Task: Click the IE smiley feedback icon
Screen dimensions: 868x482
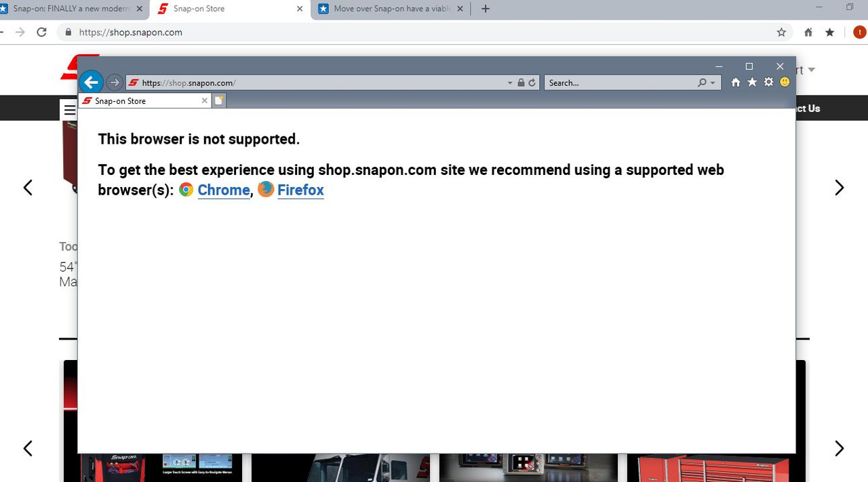Action: pos(785,82)
